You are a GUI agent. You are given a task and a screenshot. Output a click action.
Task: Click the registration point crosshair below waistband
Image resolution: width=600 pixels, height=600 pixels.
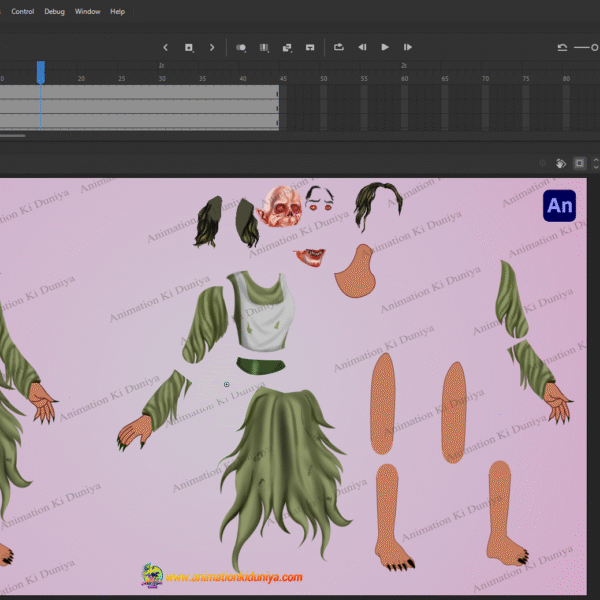click(227, 384)
